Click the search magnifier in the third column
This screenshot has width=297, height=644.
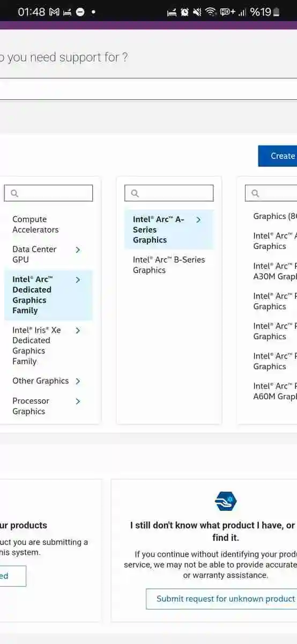255,193
